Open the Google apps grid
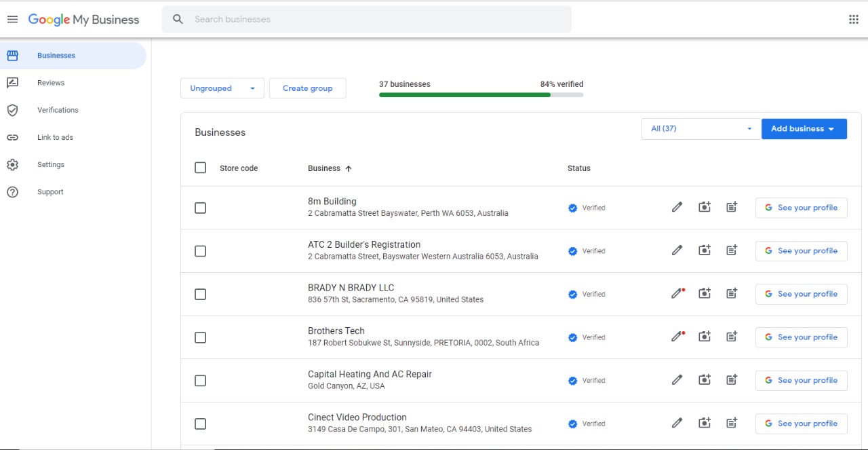868x450 pixels. [x=854, y=20]
